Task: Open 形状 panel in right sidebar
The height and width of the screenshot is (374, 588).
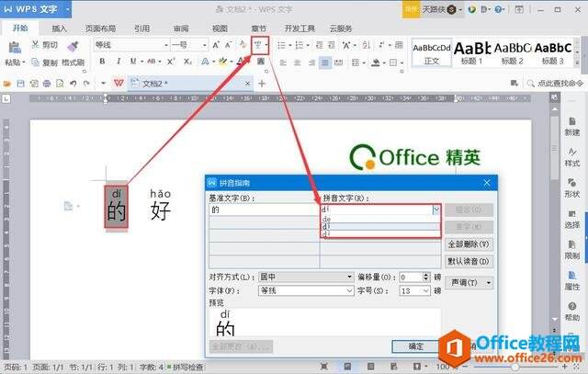Action: [571, 188]
